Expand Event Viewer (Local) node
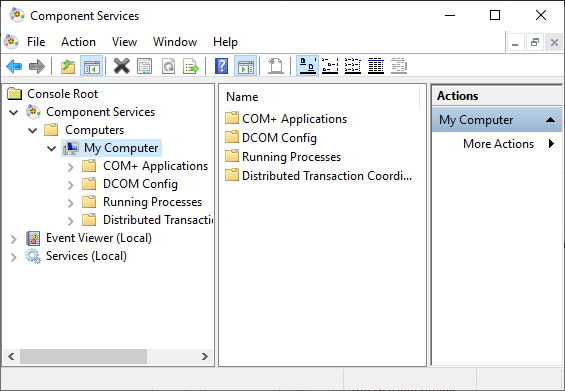The width and height of the screenshot is (565, 391). click(14, 239)
